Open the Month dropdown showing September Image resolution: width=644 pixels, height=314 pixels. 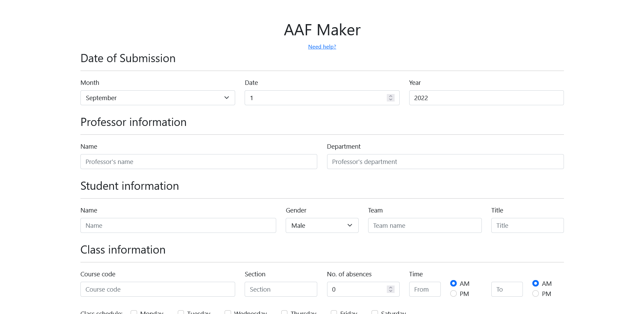coord(157,98)
